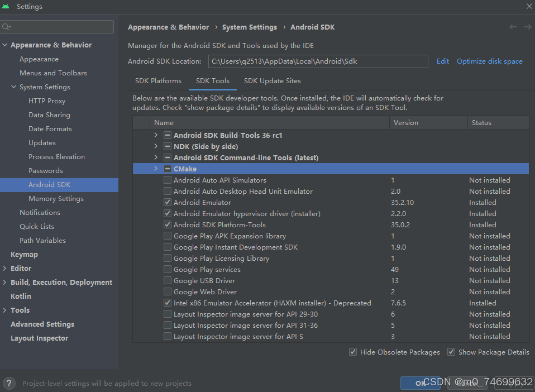Toggle Hide Obsolete Packages checkbox
535x392 pixels.
coord(353,352)
